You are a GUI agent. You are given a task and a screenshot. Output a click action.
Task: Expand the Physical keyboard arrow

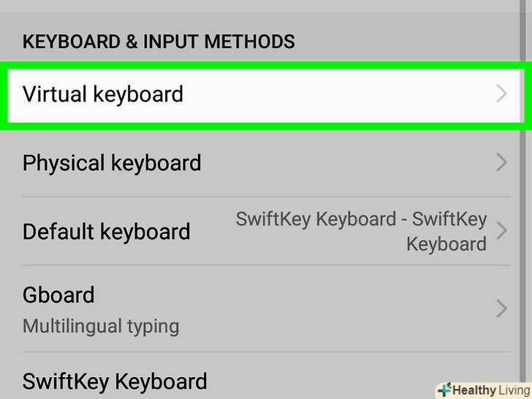pyautogui.click(x=501, y=162)
